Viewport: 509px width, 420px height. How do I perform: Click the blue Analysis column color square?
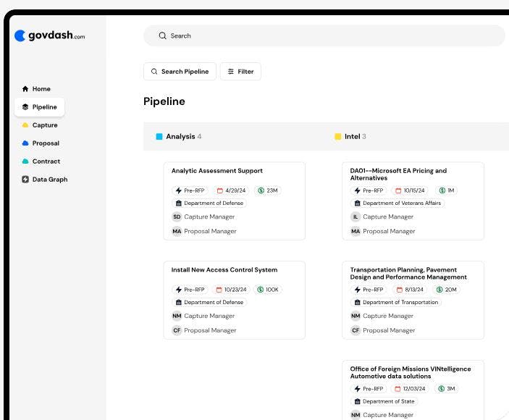tap(159, 136)
